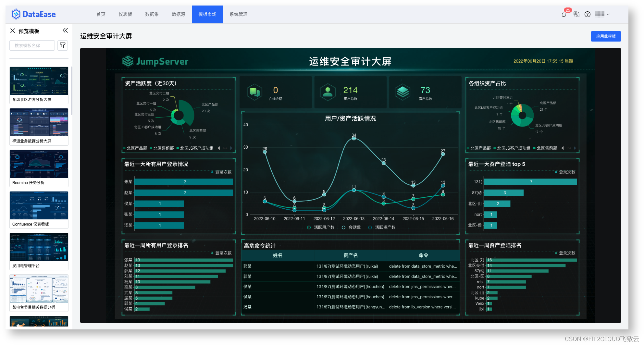This screenshot has height=345, width=644.
Task: Switch to the 仪表板 tab
Action: pyautogui.click(x=125, y=14)
